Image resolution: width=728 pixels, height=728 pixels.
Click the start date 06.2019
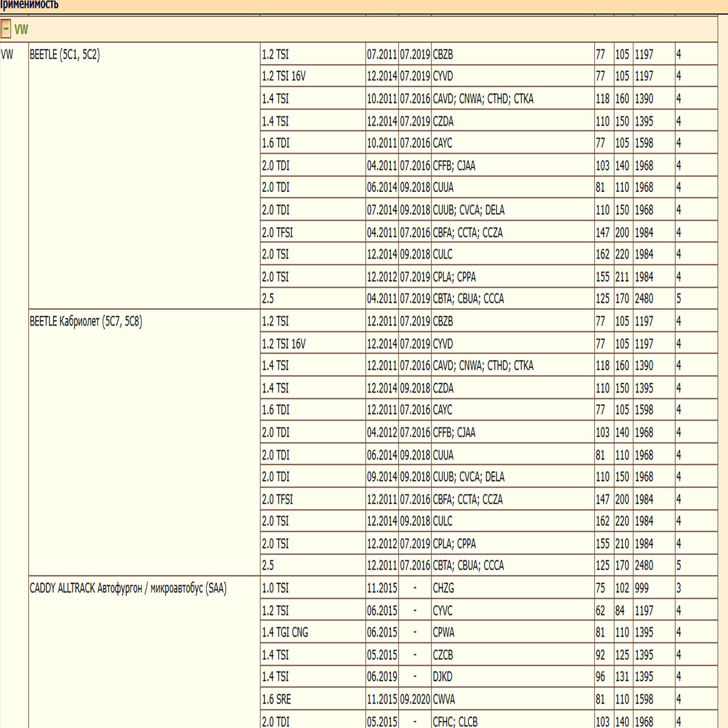(382, 677)
